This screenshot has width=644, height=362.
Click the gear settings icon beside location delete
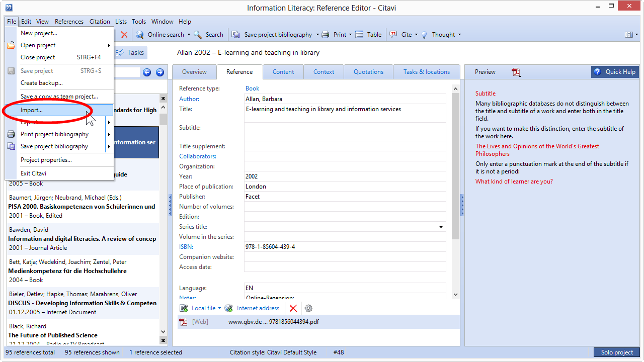pyautogui.click(x=308, y=308)
